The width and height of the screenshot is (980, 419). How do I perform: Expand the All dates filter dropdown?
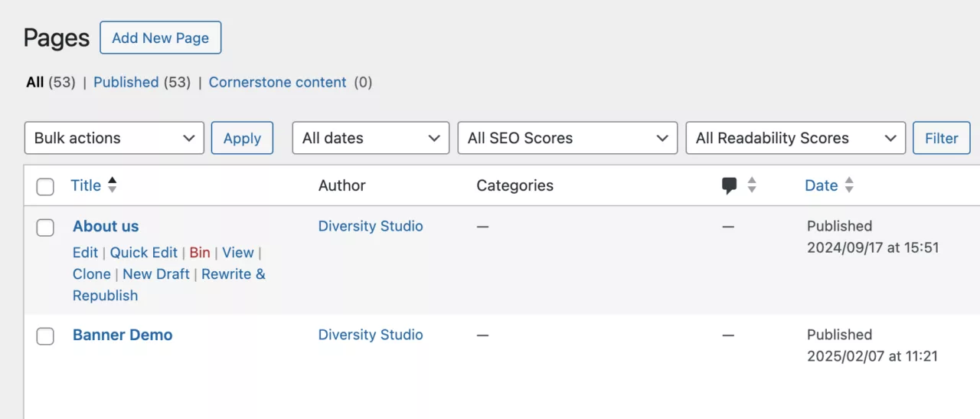371,138
